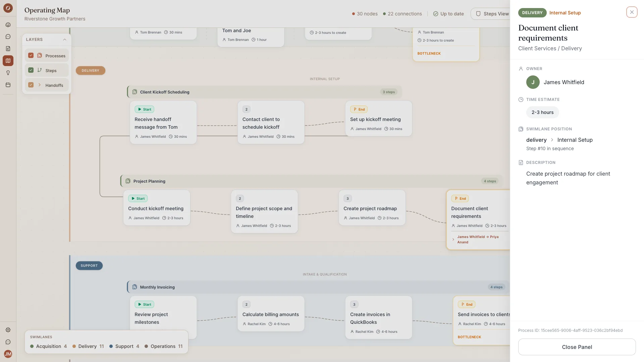Open the settings gear icon
Viewport: 644px width, 362px height.
click(x=8, y=330)
